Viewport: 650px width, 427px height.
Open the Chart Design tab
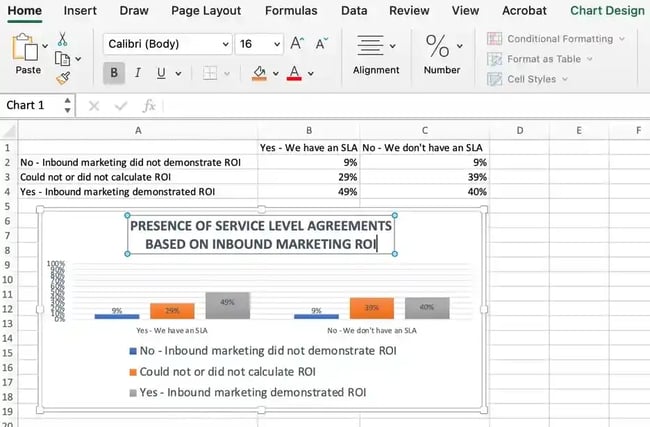point(607,11)
